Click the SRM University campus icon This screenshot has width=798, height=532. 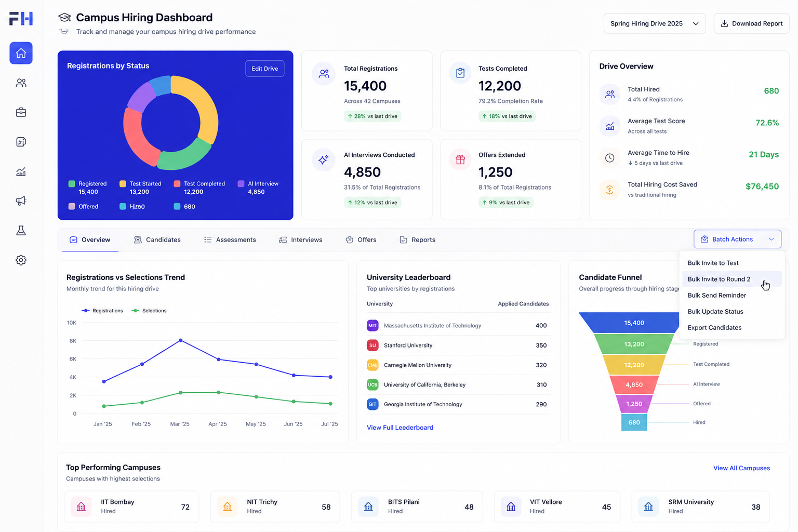point(648,507)
